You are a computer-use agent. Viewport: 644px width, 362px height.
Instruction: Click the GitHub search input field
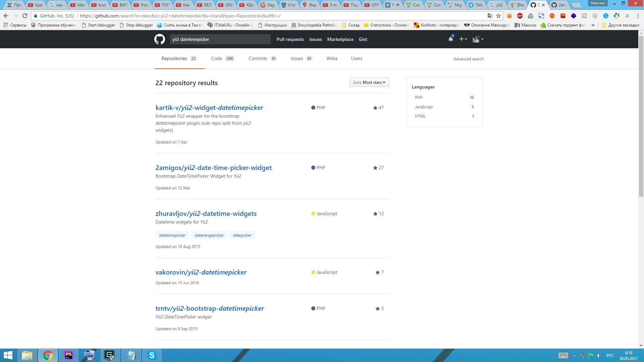point(220,39)
